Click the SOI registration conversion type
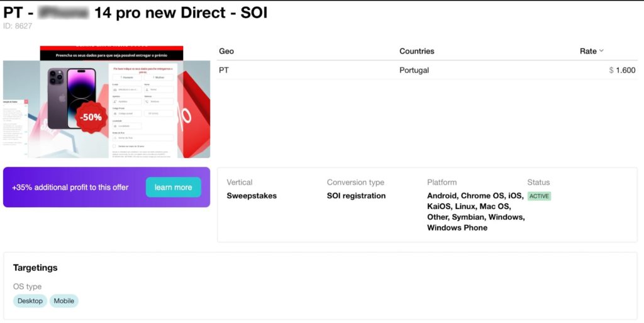The image size is (644, 323). tap(356, 196)
